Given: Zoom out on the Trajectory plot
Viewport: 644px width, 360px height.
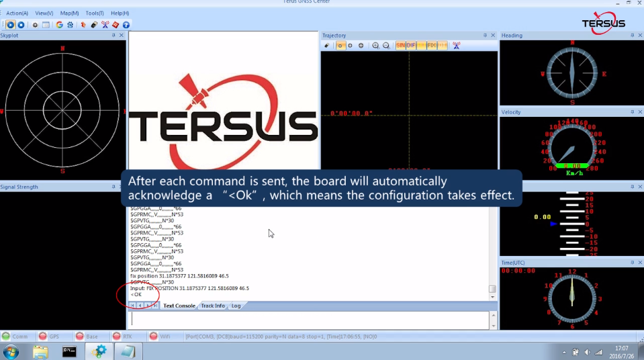Looking at the screenshot, I should point(386,46).
